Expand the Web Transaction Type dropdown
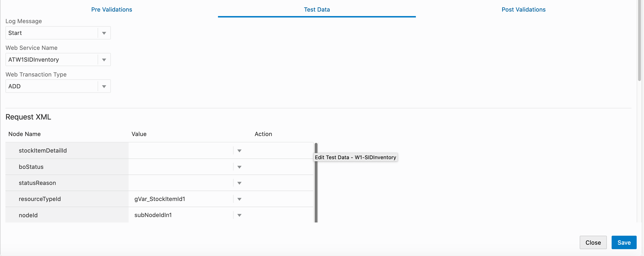 click(104, 86)
